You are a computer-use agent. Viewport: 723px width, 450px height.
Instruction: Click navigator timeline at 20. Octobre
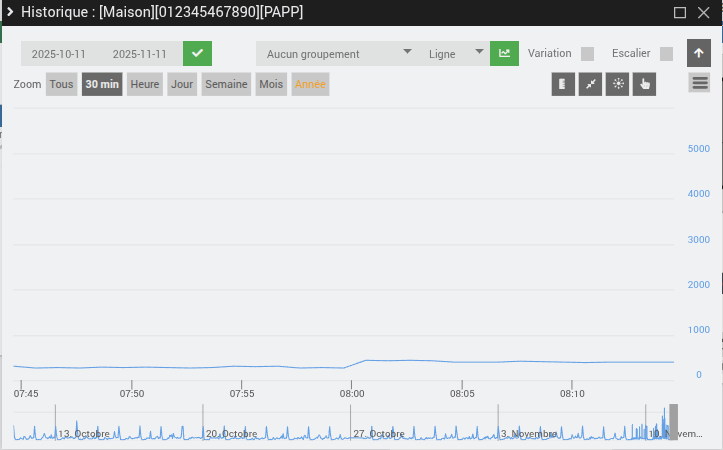pos(231,434)
